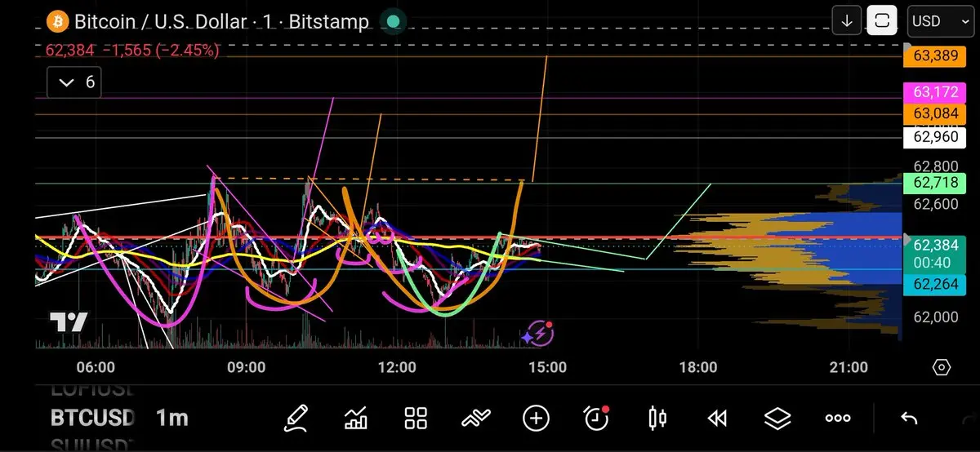Open more options three-dot icon

(x=838, y=419)
